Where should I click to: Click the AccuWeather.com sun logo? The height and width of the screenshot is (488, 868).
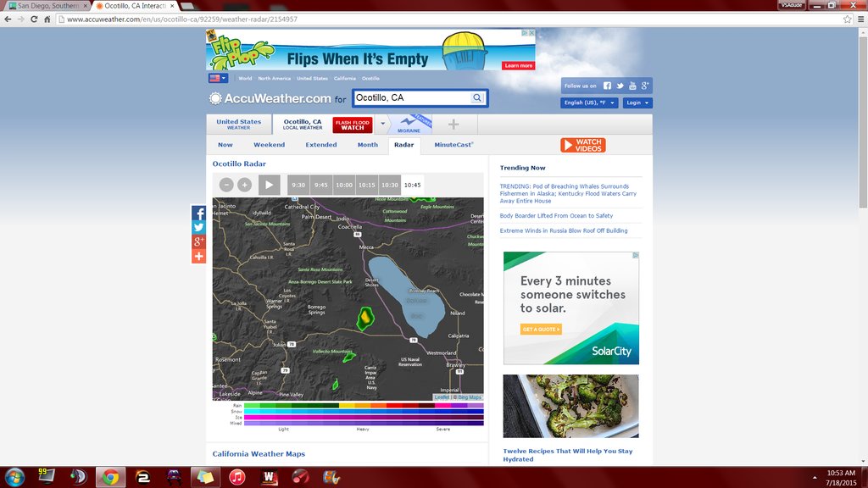(215, 98)
